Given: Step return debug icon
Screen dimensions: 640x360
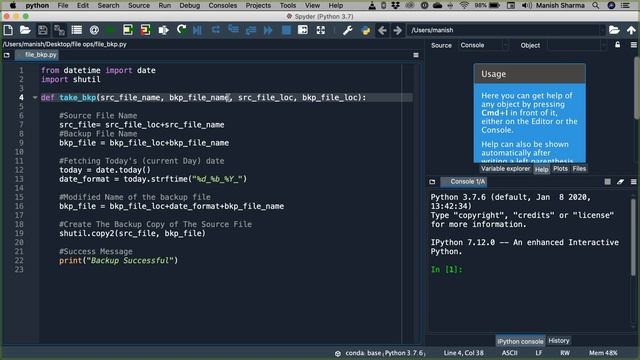Looking at the screenshot, I should [251, 30].
